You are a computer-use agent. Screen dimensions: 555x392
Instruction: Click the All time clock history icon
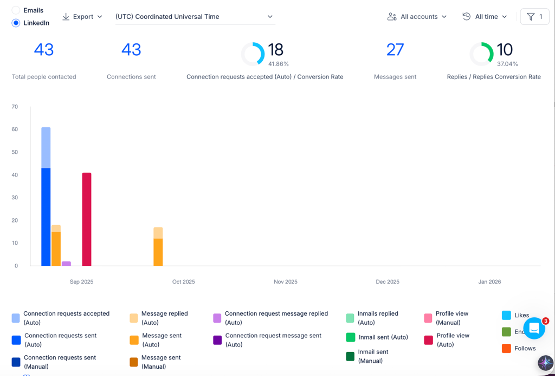(467, 17)
